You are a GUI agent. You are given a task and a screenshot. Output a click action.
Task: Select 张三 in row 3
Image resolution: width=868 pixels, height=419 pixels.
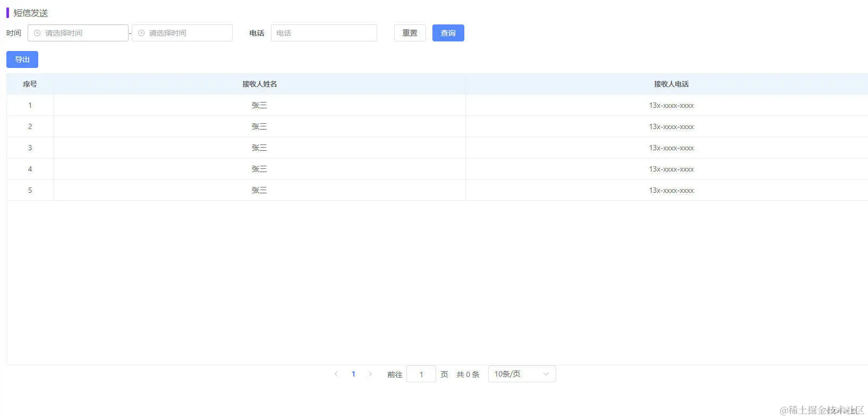[259, 148]
